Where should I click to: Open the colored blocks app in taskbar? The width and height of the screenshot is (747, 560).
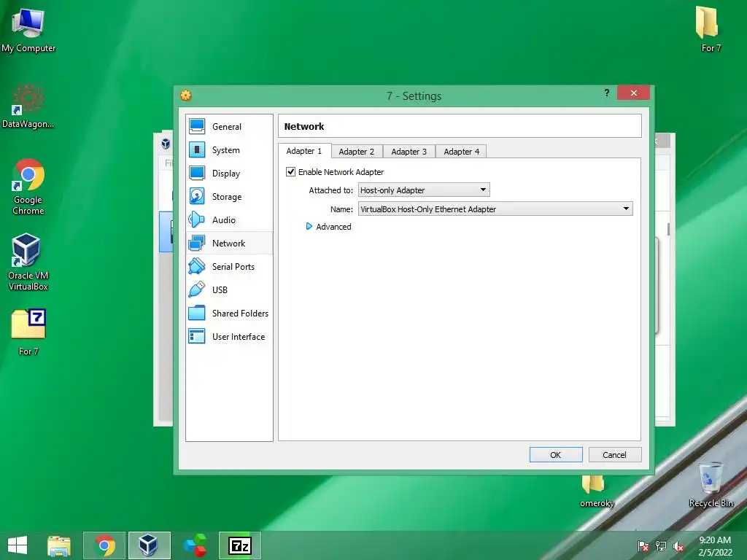tap(195, 545)
